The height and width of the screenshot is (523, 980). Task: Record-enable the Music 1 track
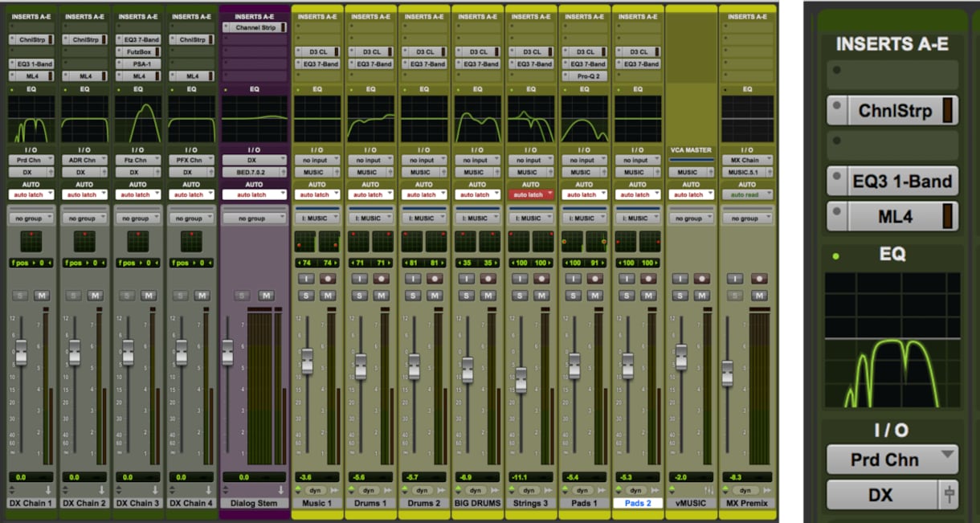tap(328, 278)
